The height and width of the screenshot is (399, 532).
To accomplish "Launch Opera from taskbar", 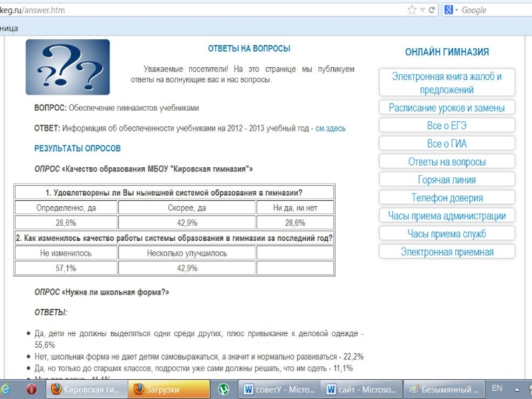I will pyautogui.click(x=31, y=389).
